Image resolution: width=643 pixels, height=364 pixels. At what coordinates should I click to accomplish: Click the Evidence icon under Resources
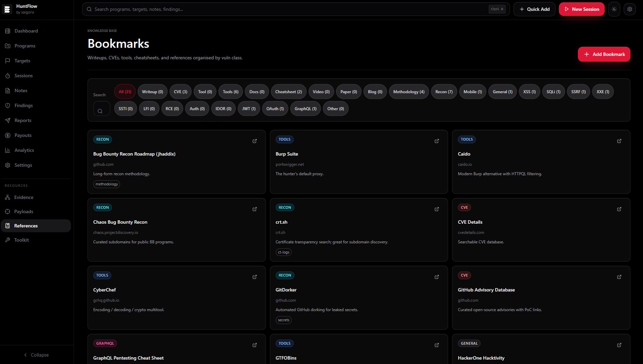(7, 197)
